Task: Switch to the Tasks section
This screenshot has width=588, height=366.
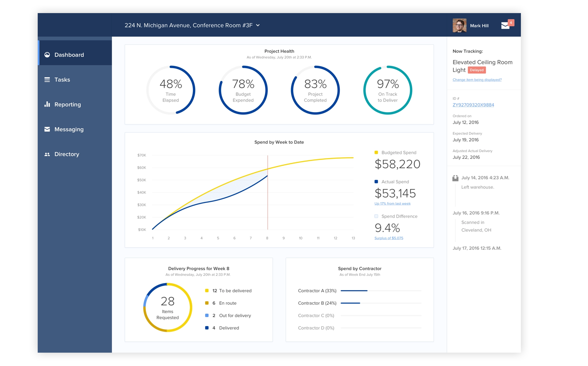Action: coord(62,80)
